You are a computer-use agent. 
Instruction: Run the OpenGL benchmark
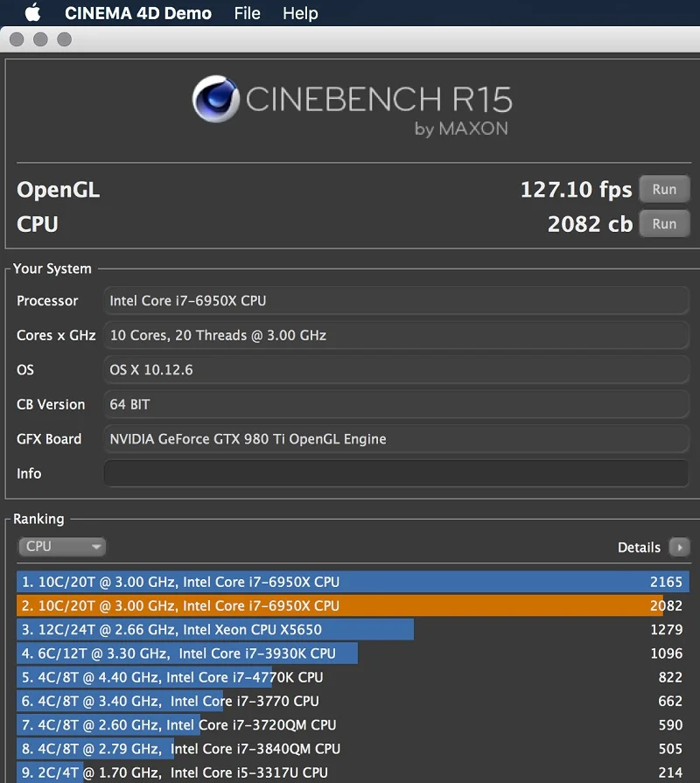664,189
